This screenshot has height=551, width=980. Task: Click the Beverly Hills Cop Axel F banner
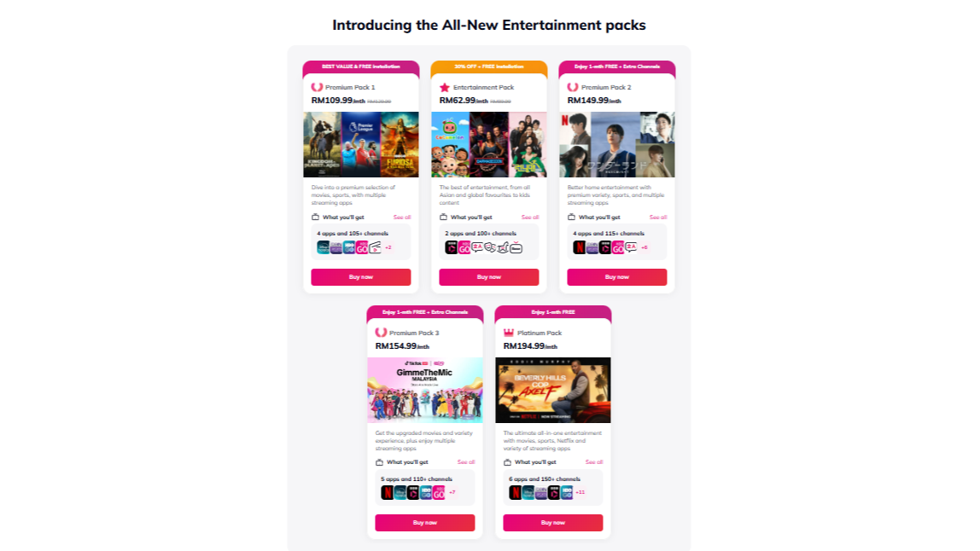point(553,391)
